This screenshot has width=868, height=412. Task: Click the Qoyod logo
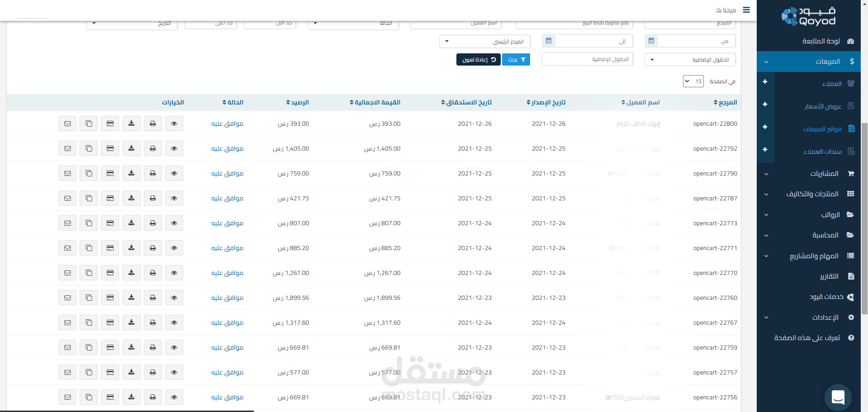click(808, 16)
